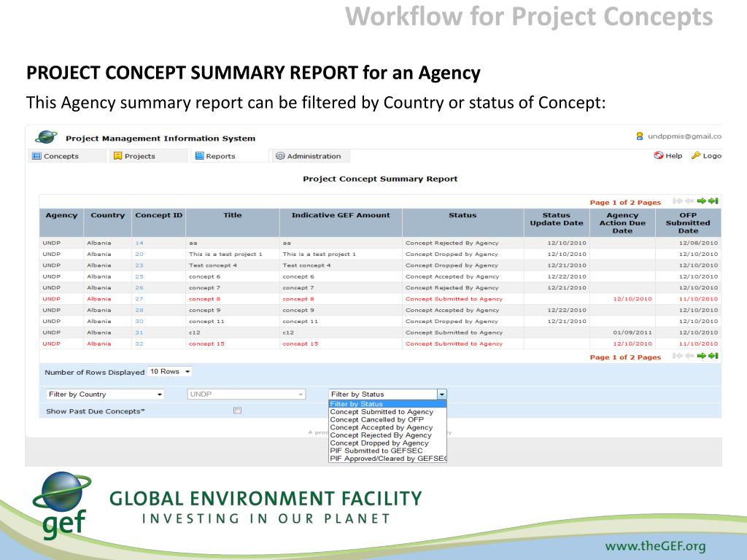The width and height of the screenshot is (747, 560).
Task: Open concept ID 30 link
Action: click(x=139, y=322)
